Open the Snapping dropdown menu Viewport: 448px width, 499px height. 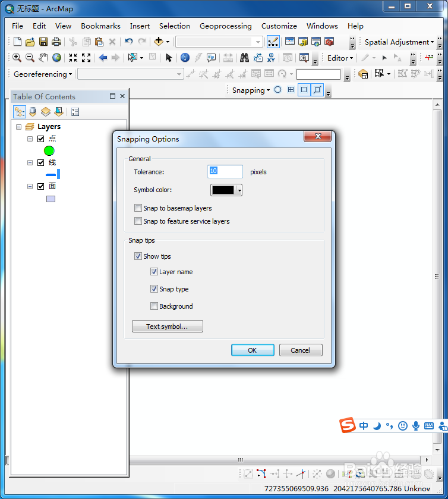point(251,90)
